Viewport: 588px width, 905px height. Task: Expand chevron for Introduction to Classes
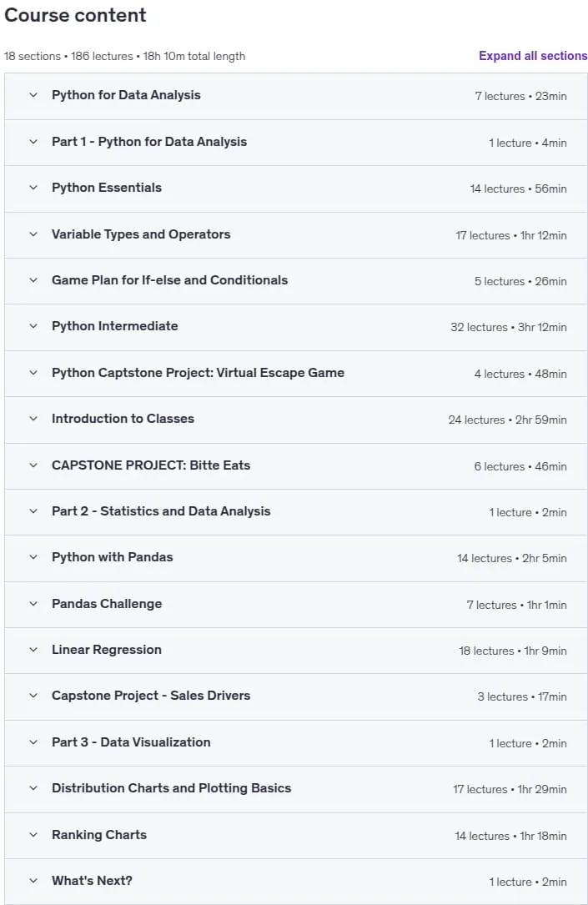click(33, 419)
